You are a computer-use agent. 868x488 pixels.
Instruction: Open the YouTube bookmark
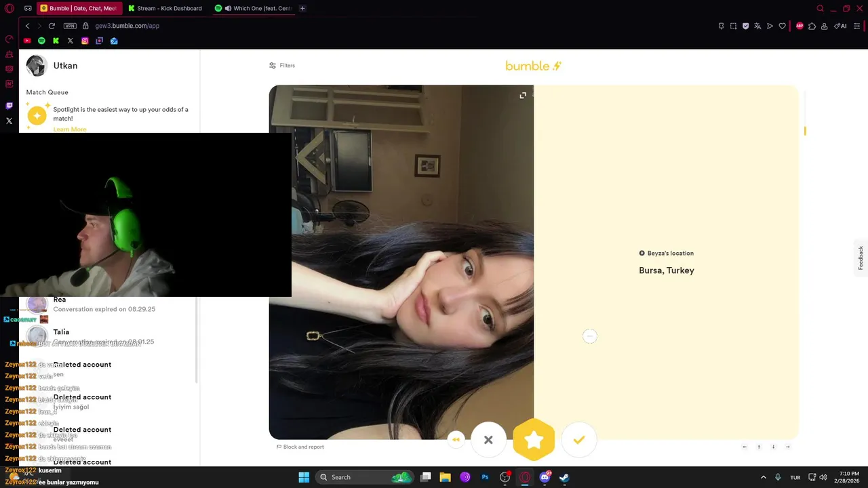point(27,41)
